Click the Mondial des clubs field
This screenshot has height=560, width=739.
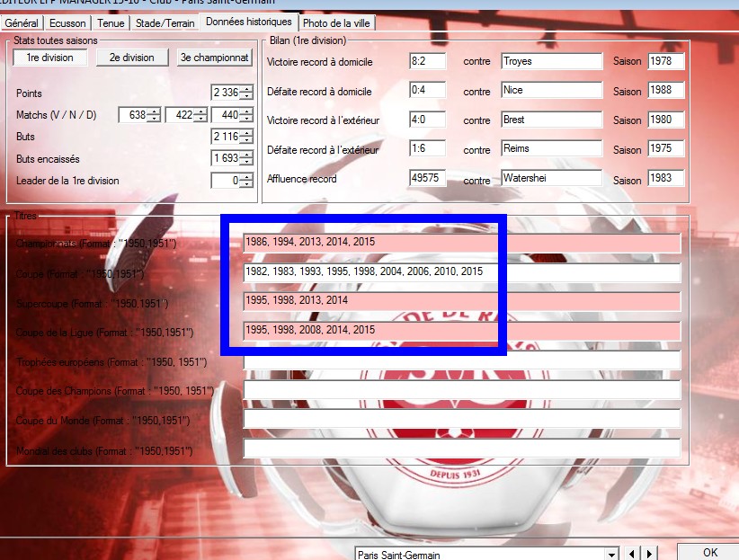[x=462, y=449]
